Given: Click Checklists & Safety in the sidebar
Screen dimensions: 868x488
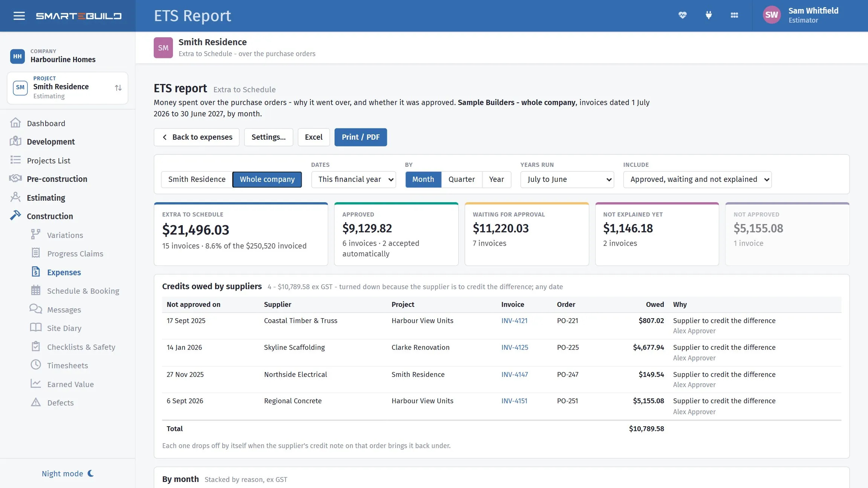Looking at the screenshot, I should (81, 347).
